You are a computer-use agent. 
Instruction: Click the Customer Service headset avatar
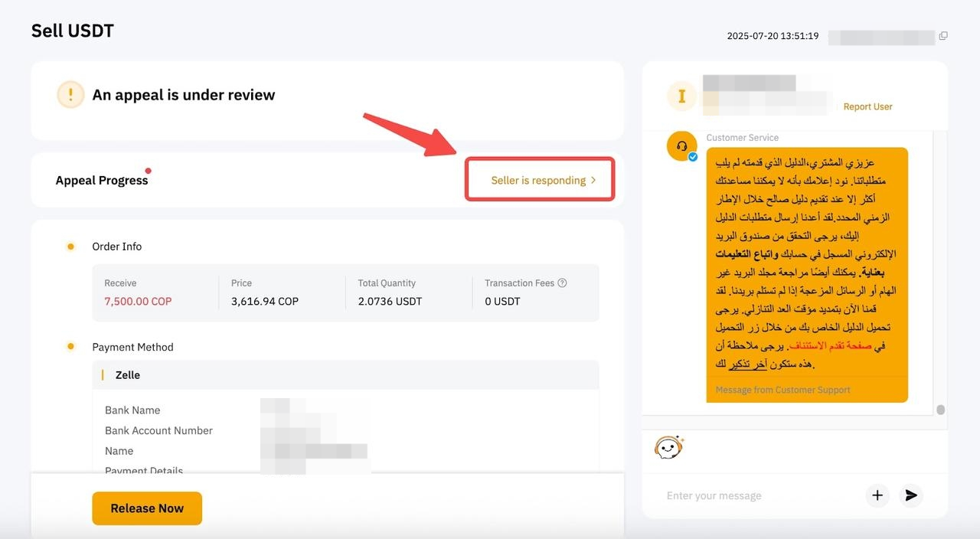coord(681,146)
